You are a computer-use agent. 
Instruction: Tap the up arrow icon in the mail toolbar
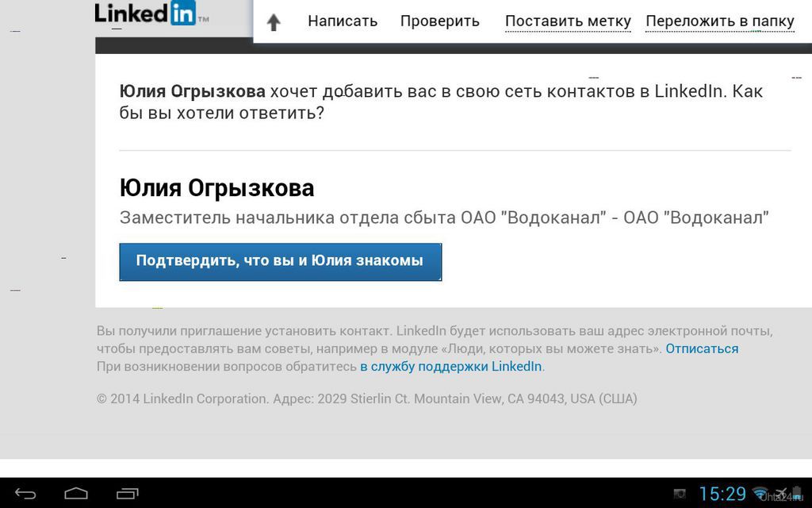[x=274, y=21]
